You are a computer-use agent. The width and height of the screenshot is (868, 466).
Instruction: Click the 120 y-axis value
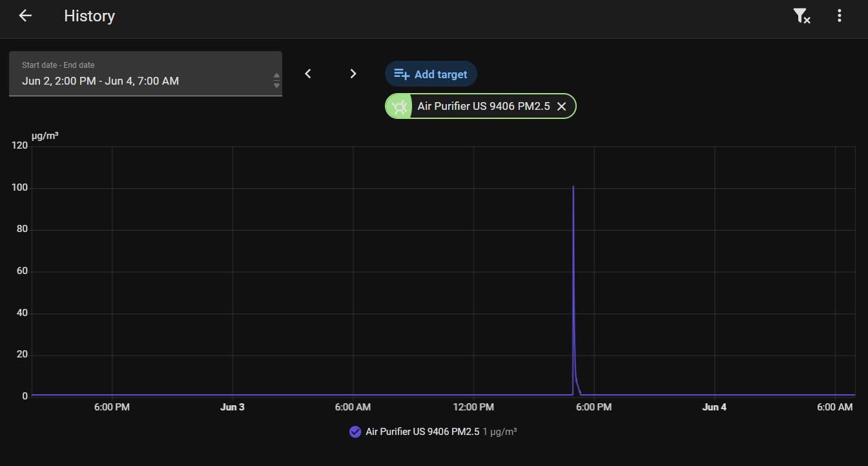click(x=20, y=145)
